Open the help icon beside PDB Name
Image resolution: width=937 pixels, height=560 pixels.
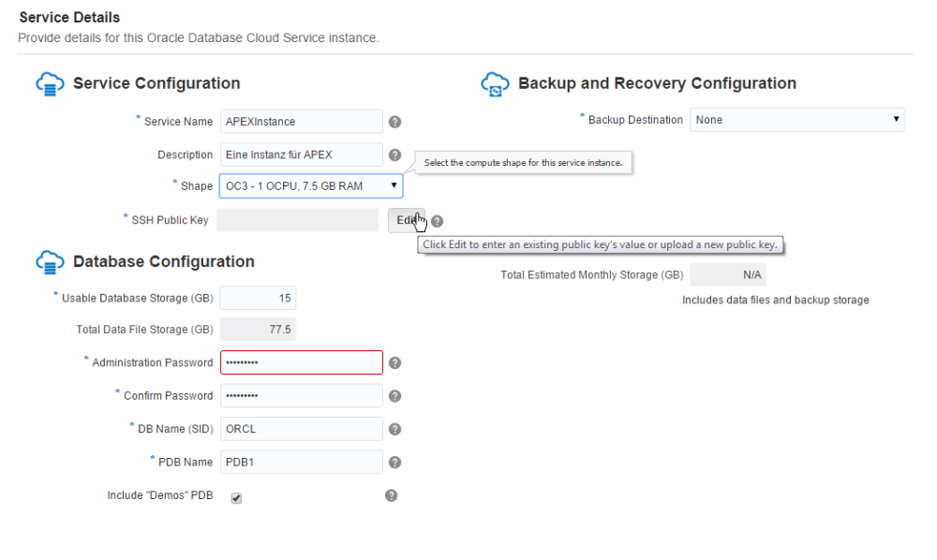(x=394, y=462)
